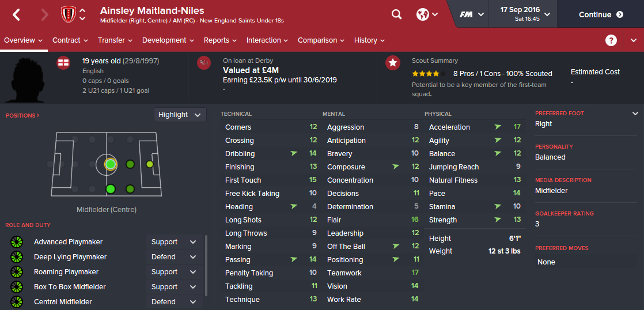This screenshot has width=644, height=310.
Task: Select the highlighted centre midfield pitch position
Action: [111, 164]
